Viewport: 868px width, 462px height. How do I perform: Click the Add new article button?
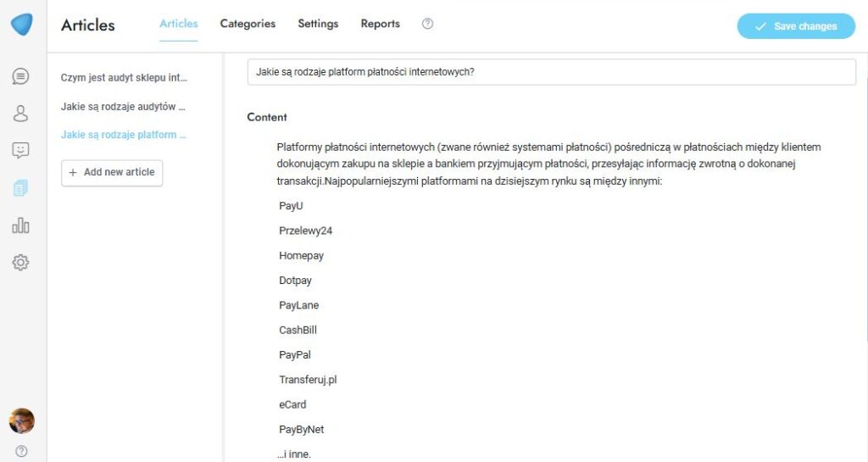click(x=112, y=172)
